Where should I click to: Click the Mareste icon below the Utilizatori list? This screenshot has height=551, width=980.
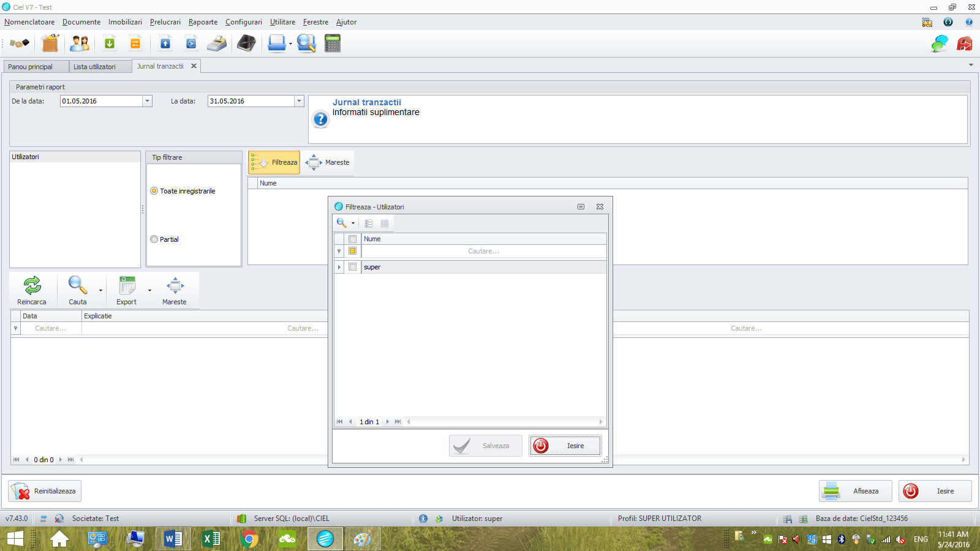pos(175,285)
